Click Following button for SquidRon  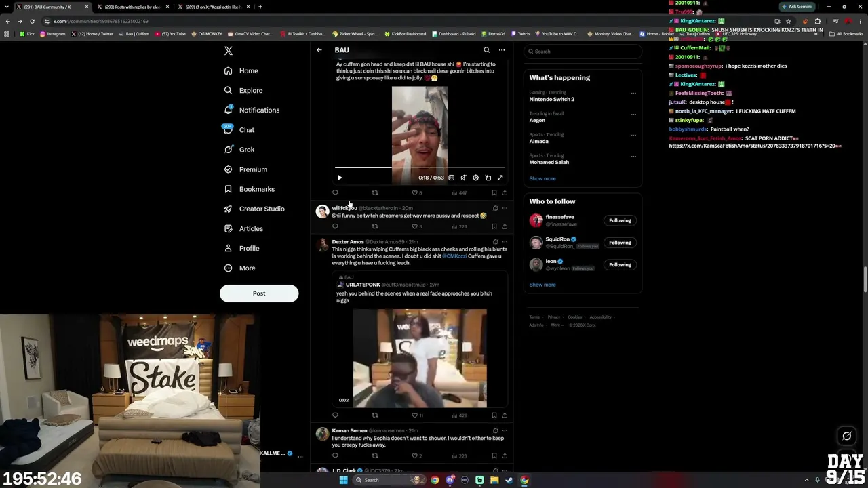point(620,243)
